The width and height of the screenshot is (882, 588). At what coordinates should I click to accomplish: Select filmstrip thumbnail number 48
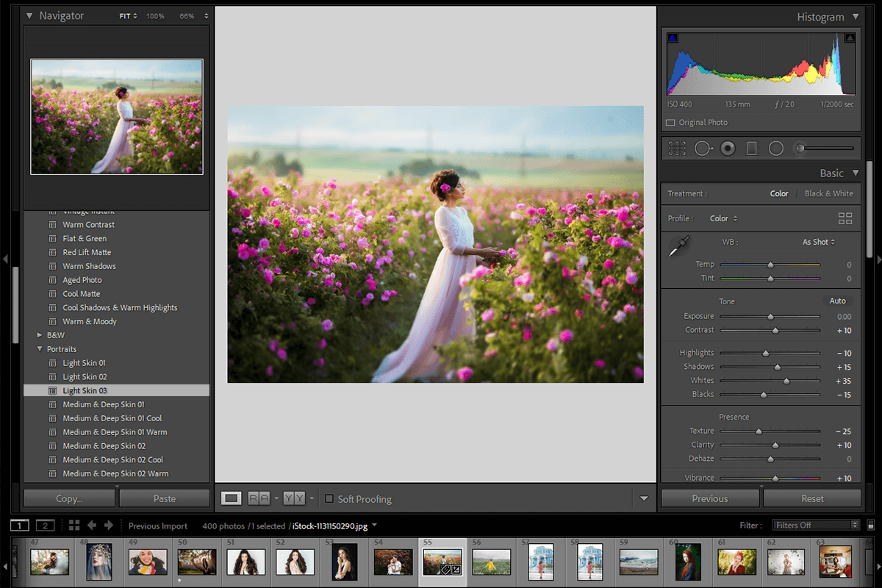[x=99, y=562]
